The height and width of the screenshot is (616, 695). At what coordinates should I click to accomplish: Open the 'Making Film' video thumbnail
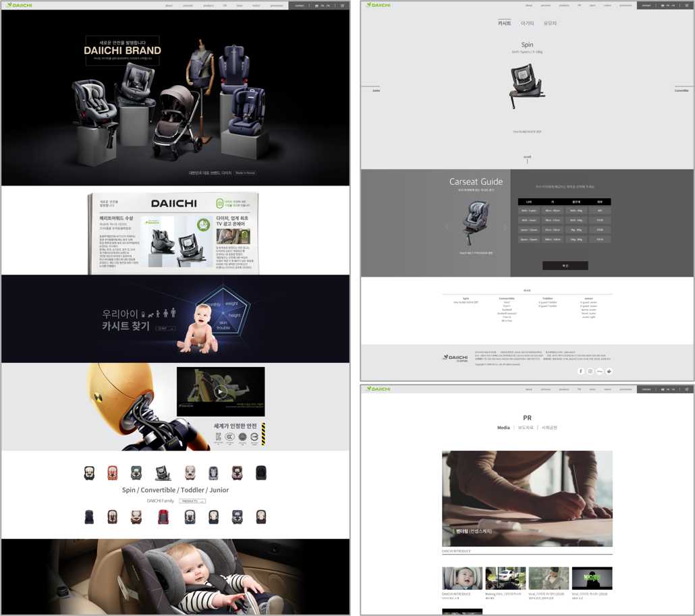(505, 578)
